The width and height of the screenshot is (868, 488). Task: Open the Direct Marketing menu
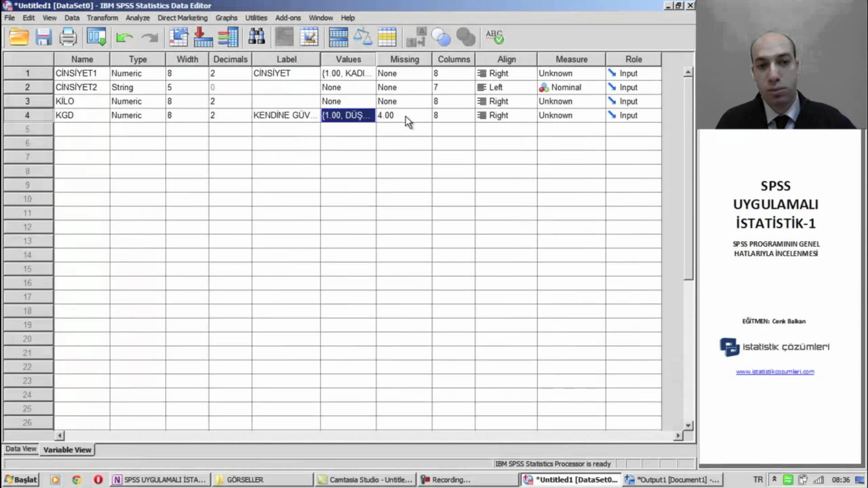[182, 18]
